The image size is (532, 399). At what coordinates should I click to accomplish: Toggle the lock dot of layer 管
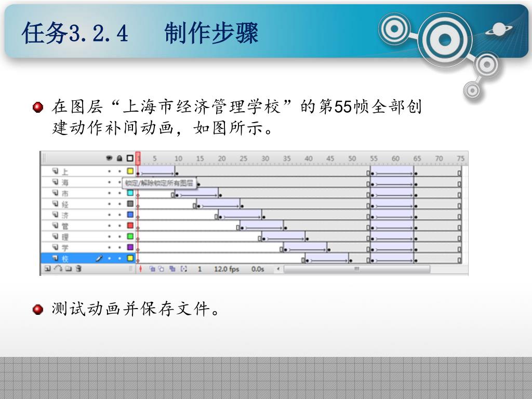[119, 225]
